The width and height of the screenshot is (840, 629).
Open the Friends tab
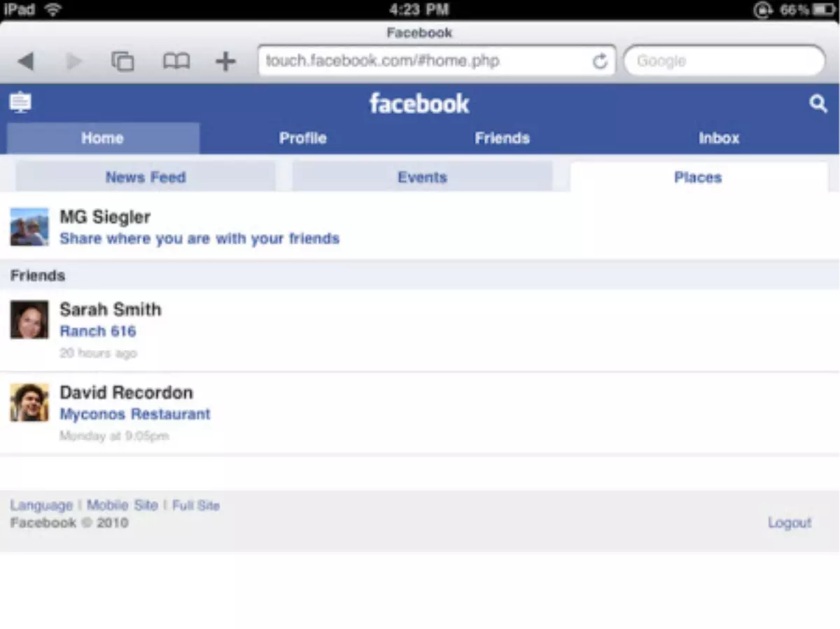502,138
